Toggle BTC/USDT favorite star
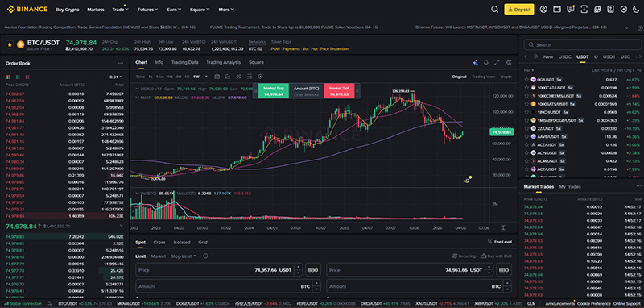644x308 pixels. tap(10, 44)
